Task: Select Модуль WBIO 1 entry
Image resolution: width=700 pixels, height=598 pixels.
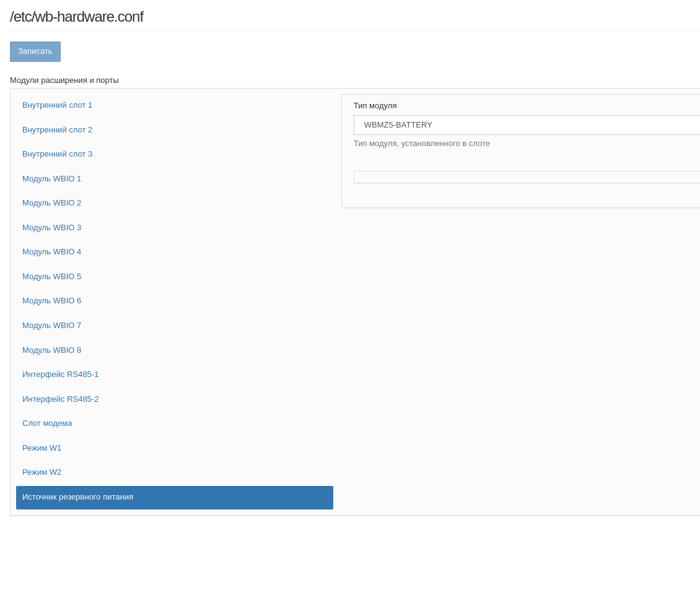Action: (x=51, y=179)
